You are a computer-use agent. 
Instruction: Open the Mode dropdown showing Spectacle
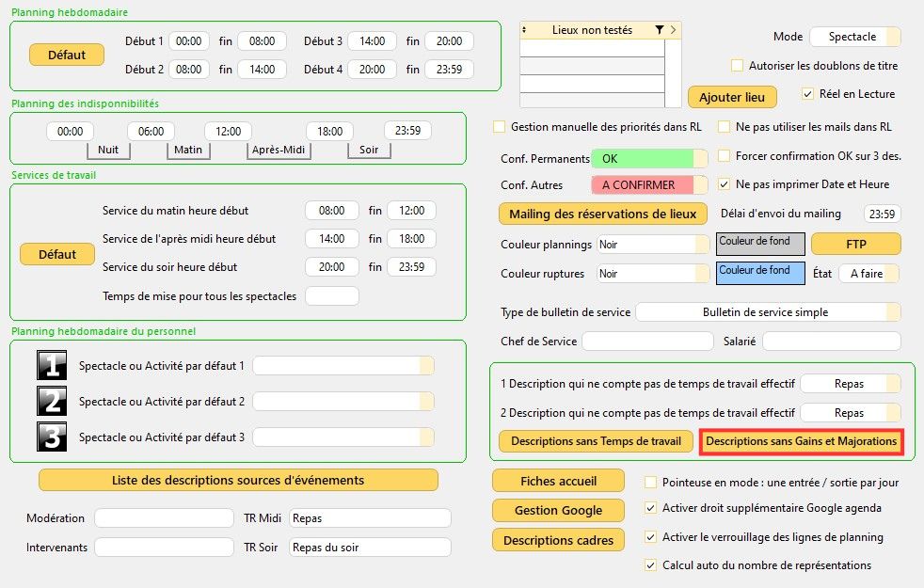(854, 37)
